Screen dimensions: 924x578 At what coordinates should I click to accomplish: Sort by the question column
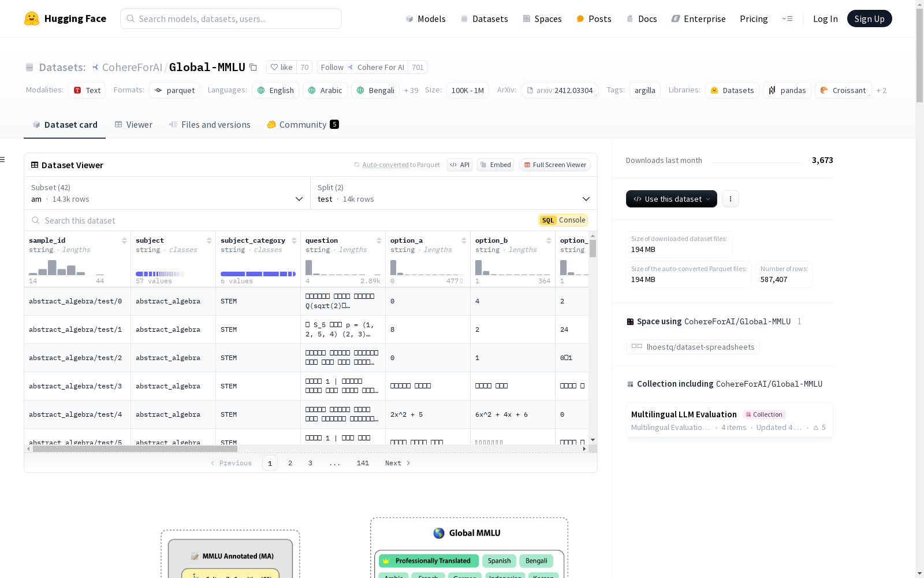(x=379, y=240)
